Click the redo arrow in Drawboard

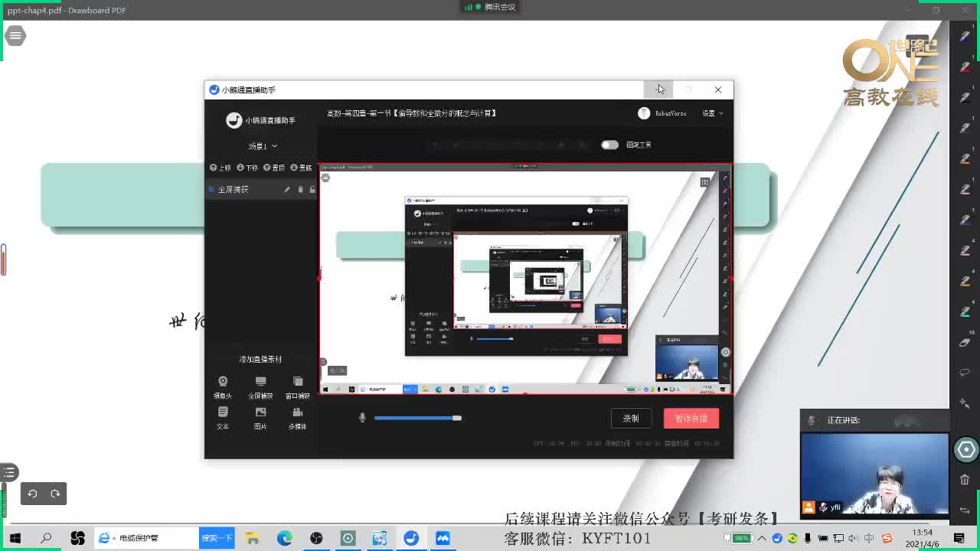(55, 494)
